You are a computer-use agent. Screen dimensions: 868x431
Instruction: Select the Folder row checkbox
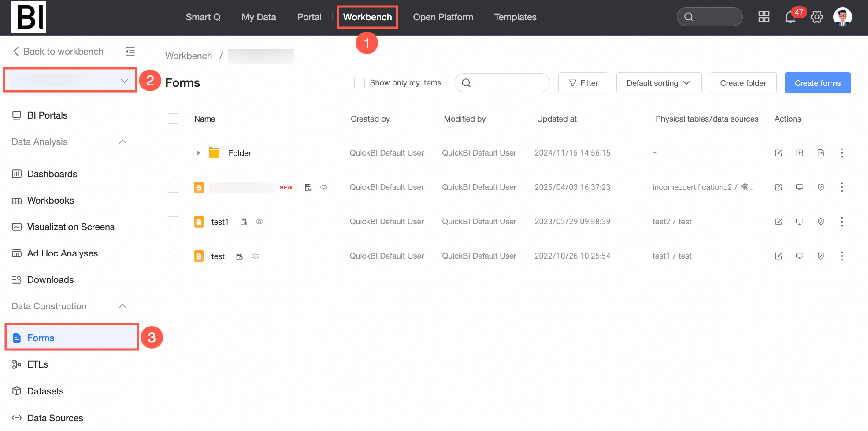tap(173, 153)
